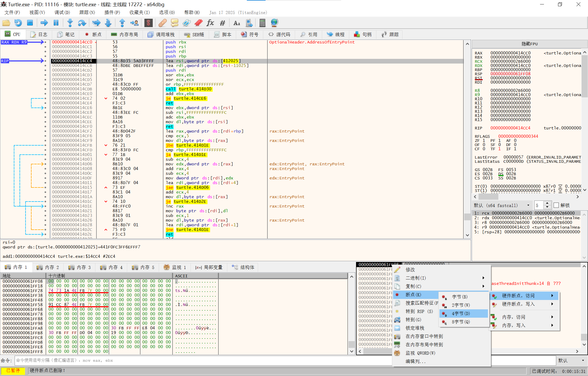Open the 线程 threads tab
This screenshot has height=376, width=588.
pyautogui.click(x=336, y=34)
